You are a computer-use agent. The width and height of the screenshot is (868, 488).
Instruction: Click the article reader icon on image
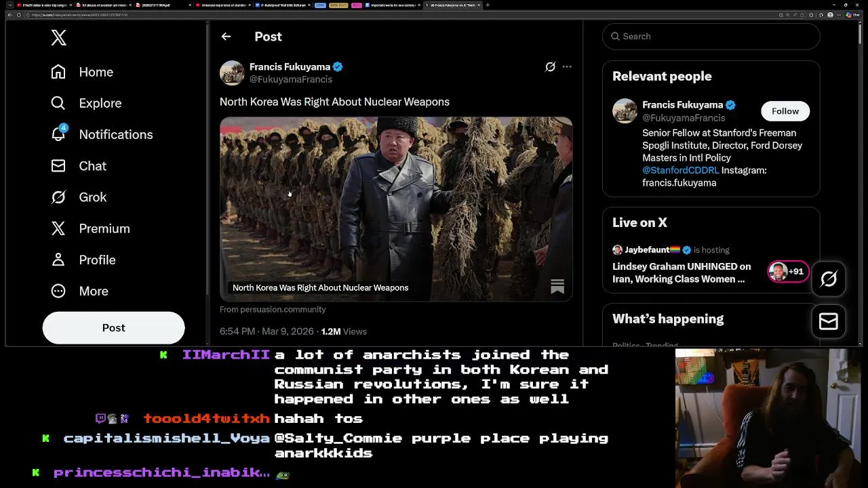pos(557,287)
